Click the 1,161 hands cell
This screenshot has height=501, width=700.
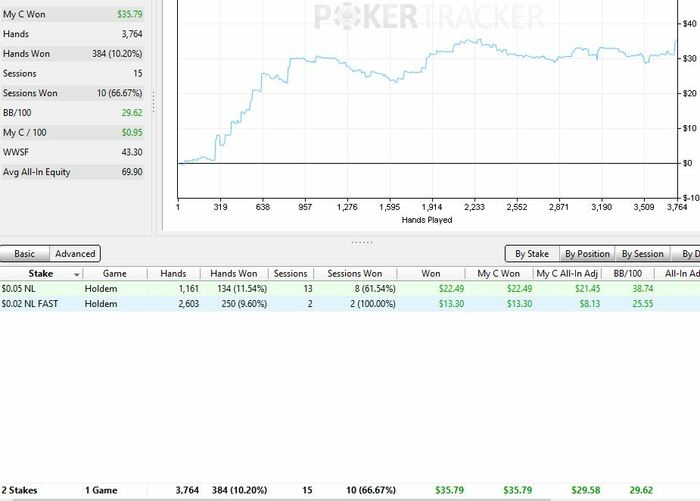click(188, 289)
